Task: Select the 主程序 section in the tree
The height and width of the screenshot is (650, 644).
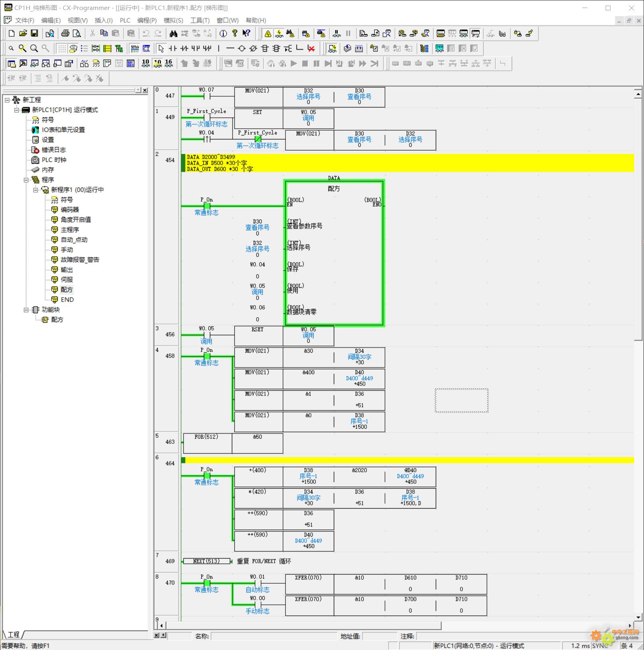Action: coord(70,230)
